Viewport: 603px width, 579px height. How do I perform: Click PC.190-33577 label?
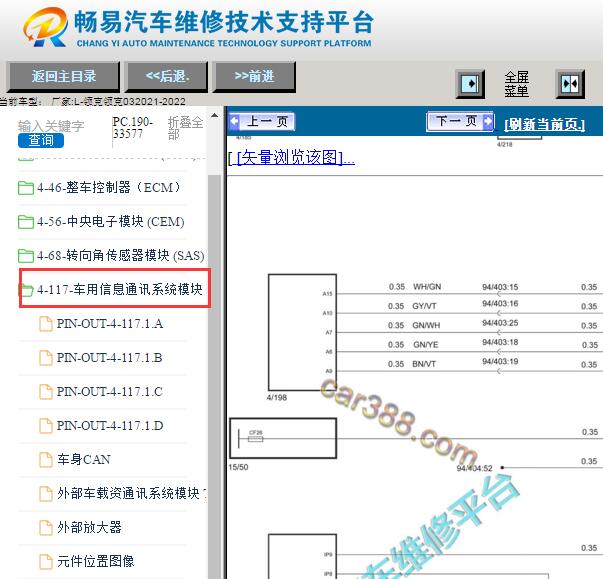click(133, 128)
